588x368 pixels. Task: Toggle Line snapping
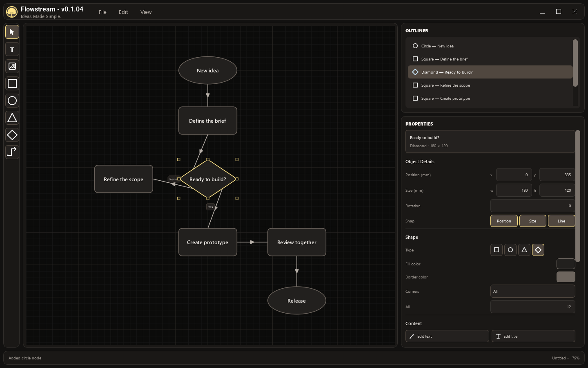[x=561, y=221]
